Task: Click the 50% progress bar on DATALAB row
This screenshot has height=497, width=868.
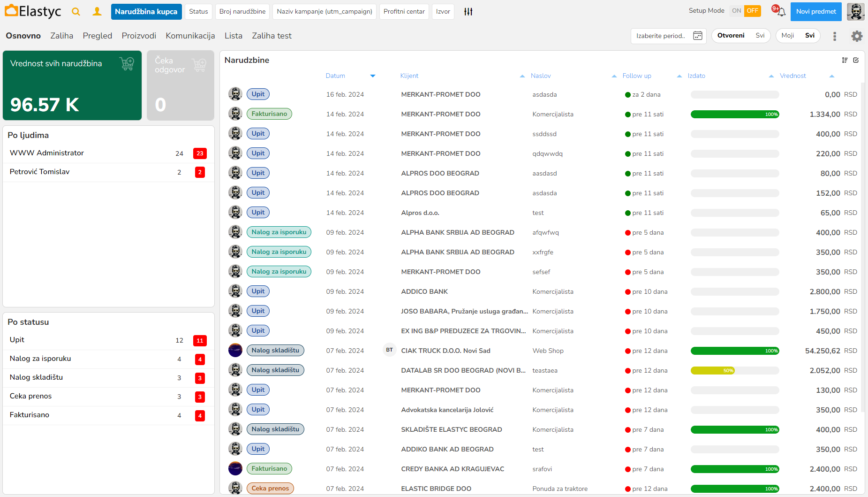Action: tap(735, 370)
